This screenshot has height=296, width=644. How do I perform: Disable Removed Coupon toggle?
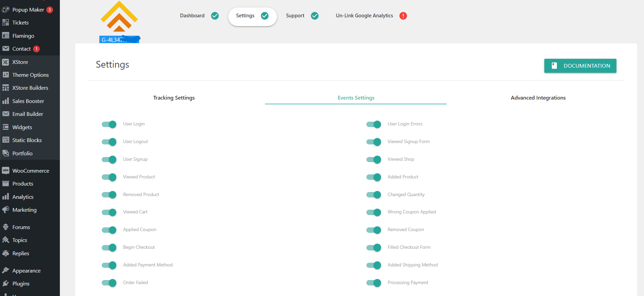[374, 230]
